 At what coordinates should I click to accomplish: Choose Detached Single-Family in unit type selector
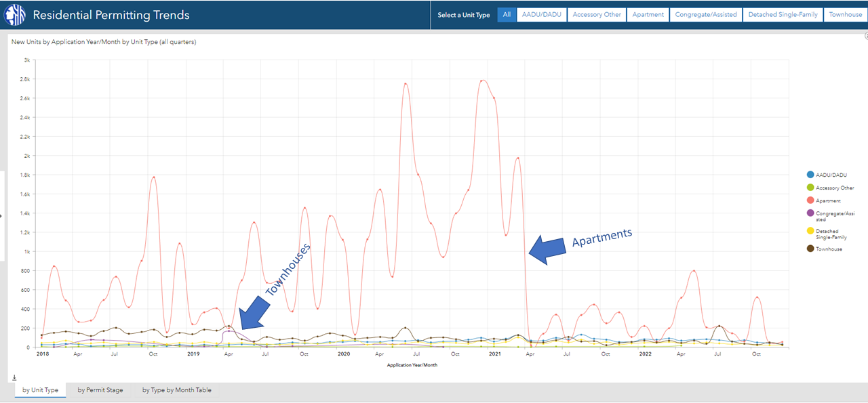click(x=783, y=15)
